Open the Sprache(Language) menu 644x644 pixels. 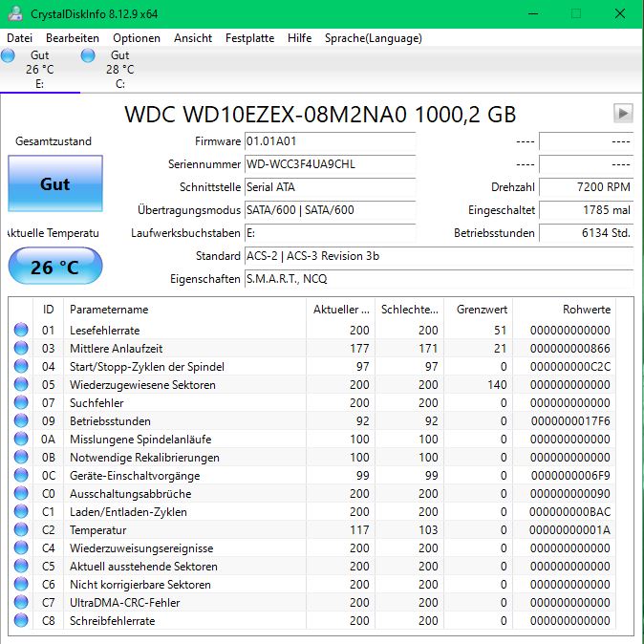374,38
